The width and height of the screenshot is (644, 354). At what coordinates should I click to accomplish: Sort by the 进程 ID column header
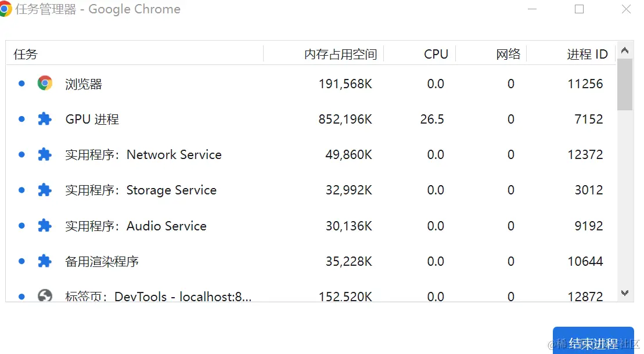coord(587,54)
